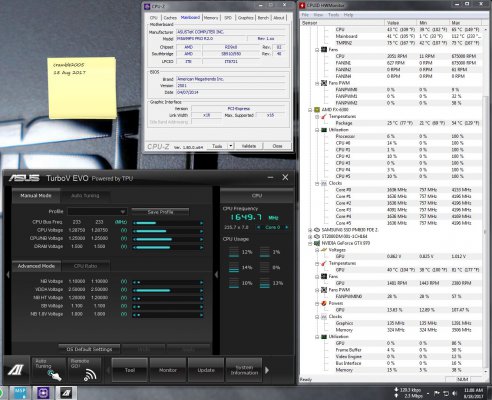Collapse the Clocks node above Core #0
Image resolution: width=492 pixels, height=400 pixels.
[x=317, y=183]
